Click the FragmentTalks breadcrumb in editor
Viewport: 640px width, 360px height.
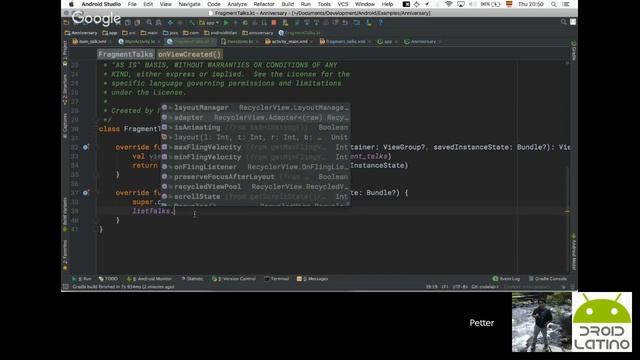point(126,54)
